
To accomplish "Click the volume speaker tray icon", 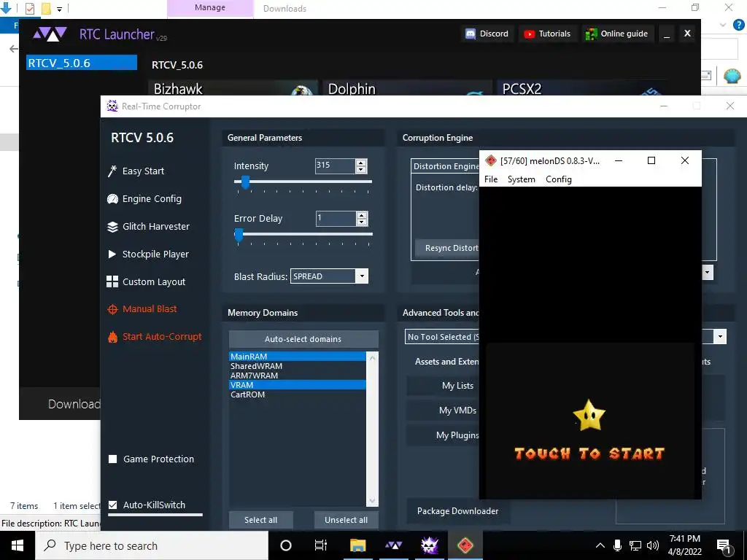I will click(x=653, y=545).
